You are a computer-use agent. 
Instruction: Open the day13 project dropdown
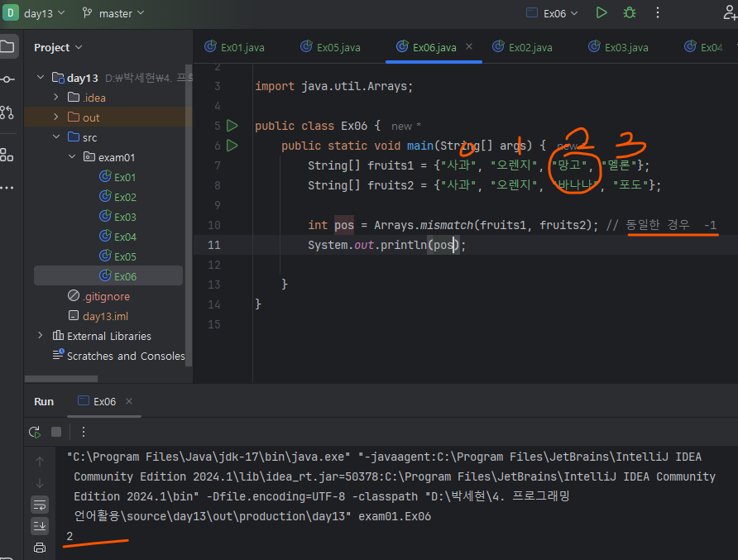tap(44, 13)
